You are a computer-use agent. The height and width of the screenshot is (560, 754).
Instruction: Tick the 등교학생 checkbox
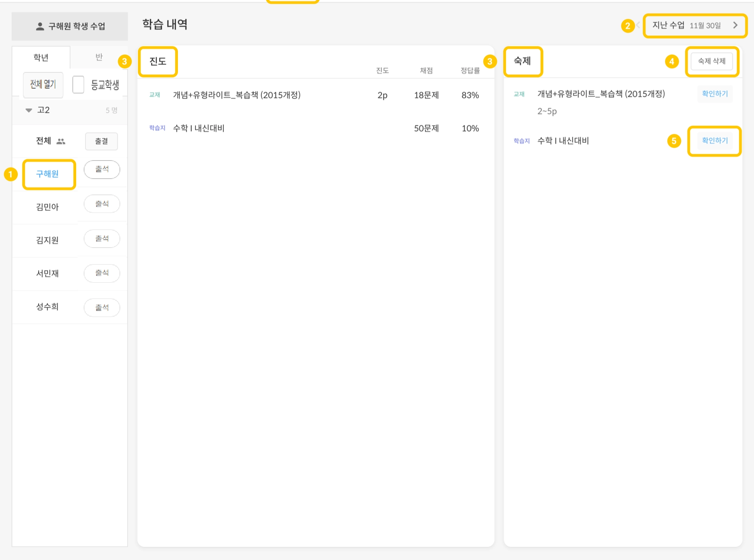coord(78,84)
